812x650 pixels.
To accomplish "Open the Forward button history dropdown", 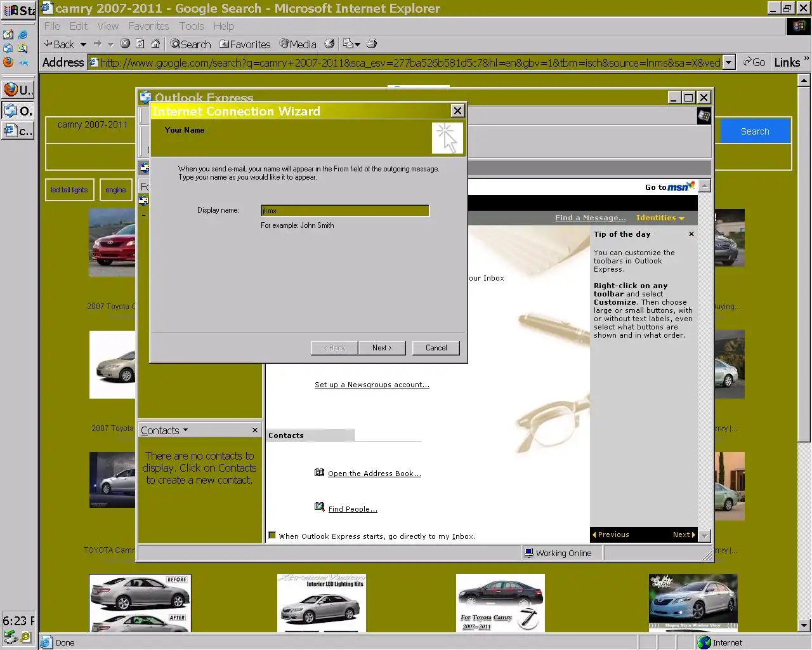I will pos(110,44).
